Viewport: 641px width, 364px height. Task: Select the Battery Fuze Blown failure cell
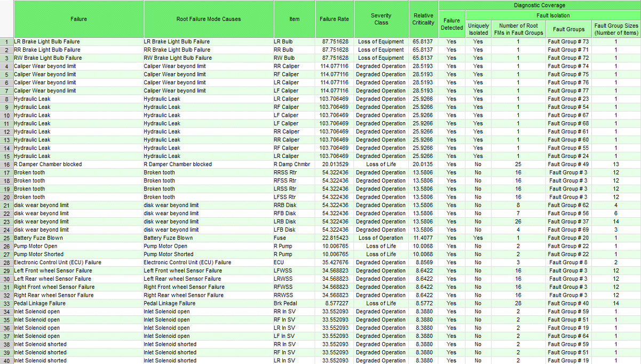tap(38, 238)
